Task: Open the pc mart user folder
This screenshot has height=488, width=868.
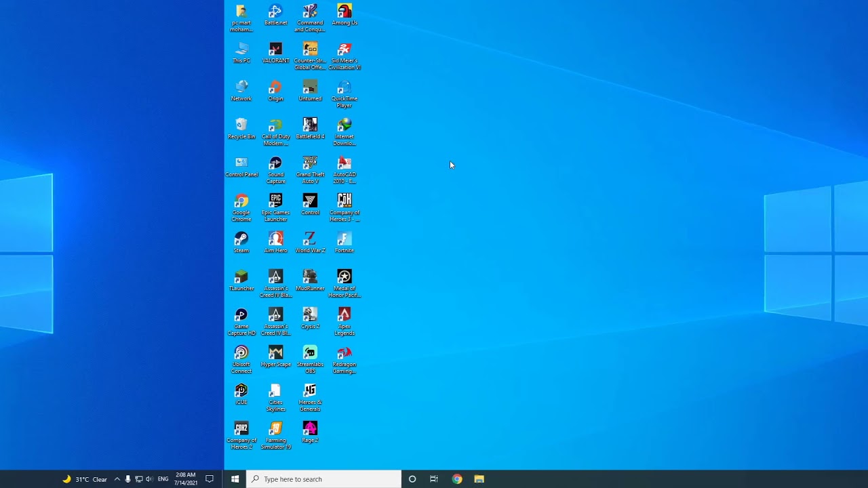Action: point(241,18)
